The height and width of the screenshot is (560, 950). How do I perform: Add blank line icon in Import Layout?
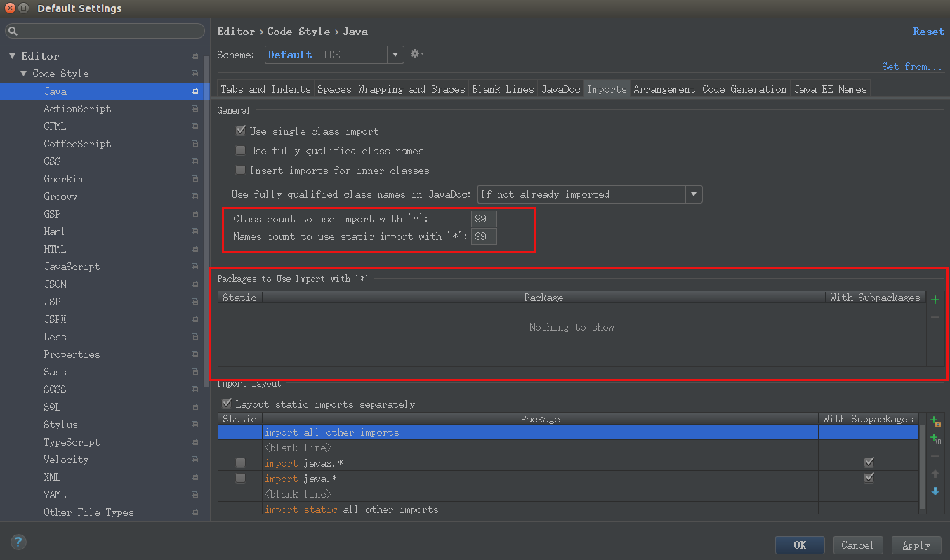(x=935, y=439)
